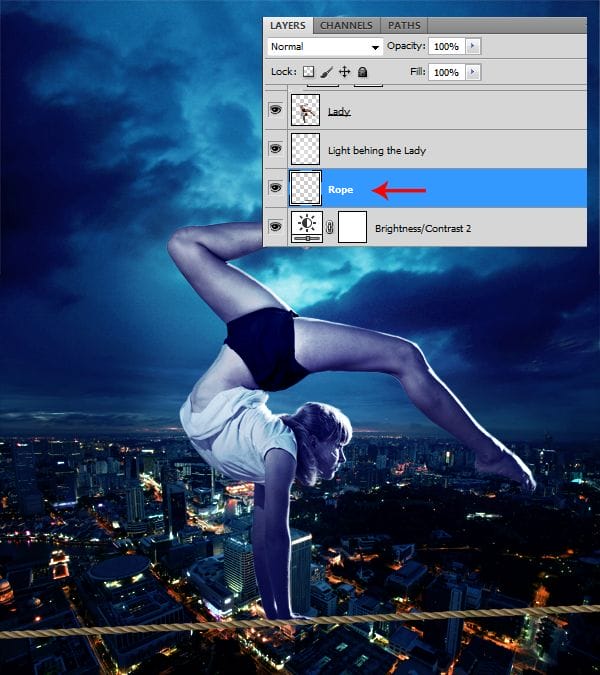The height and width of the screenshot is (675, 600).
Task: Select the Light behing the Lady layer name
Action: click(x=377, y=151)
